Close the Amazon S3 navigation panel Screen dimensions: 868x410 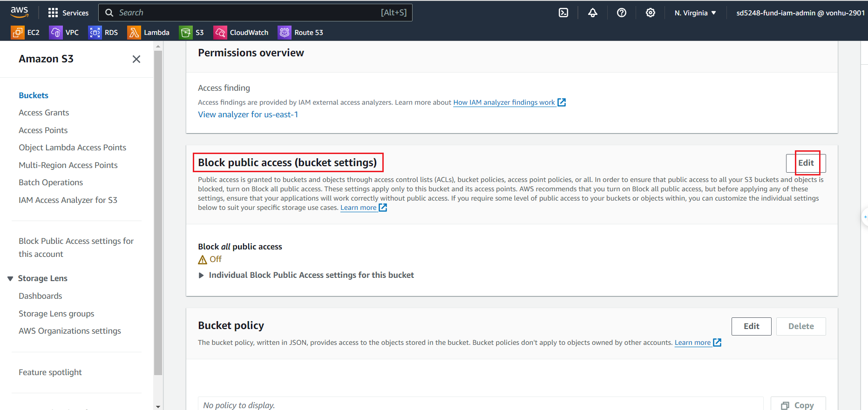136,59
